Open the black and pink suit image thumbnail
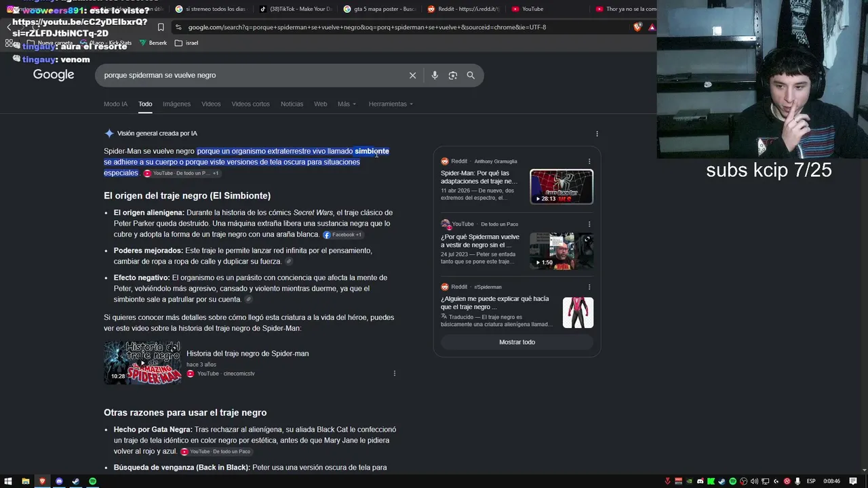The image size is (868, 488). click(578, 312)
